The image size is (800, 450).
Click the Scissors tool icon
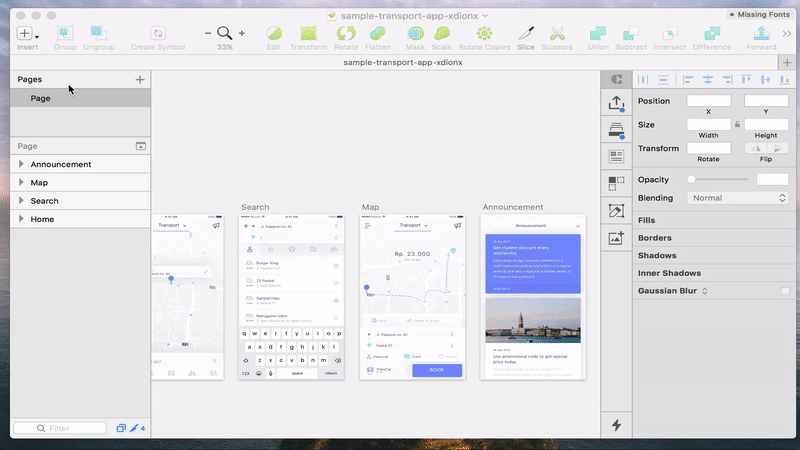point(557,34)
